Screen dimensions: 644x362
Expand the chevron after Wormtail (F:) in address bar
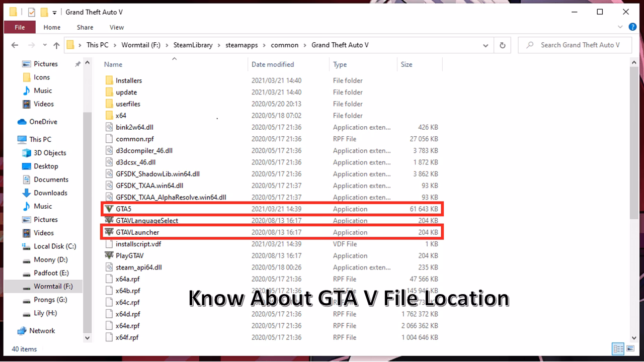167,45
